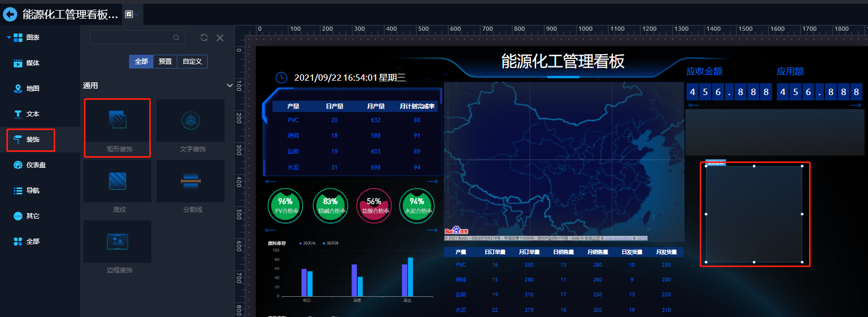Screen dimensions: 868x317
Task: Choose the 分割线 component
Action: 191,188
